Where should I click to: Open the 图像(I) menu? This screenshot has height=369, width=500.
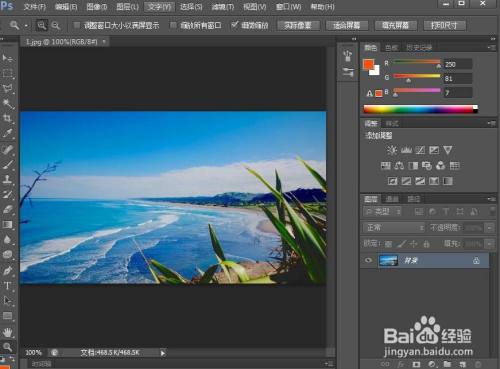[97, 7]
